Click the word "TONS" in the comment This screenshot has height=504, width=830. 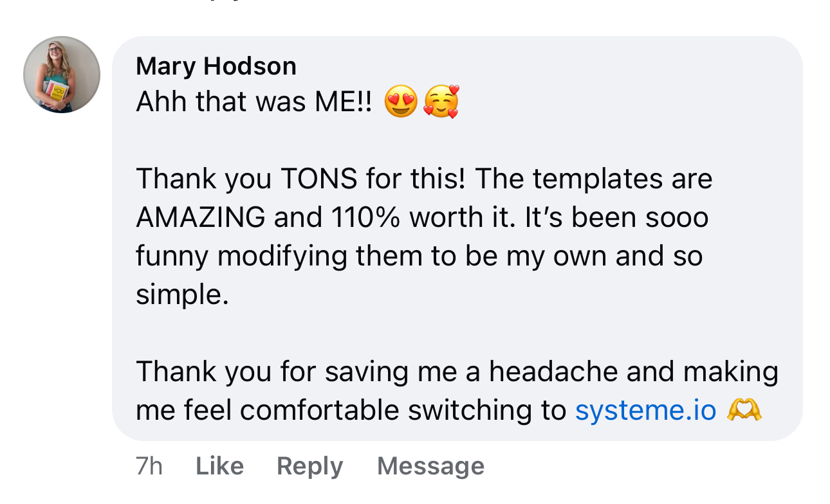[x=318, y=179]
